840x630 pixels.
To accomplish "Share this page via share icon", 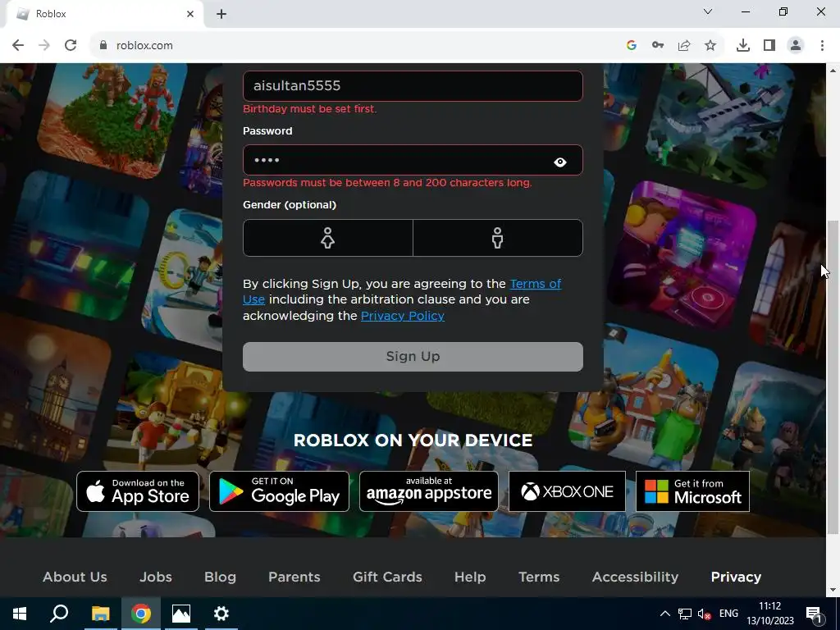I will tap(683, 46).
